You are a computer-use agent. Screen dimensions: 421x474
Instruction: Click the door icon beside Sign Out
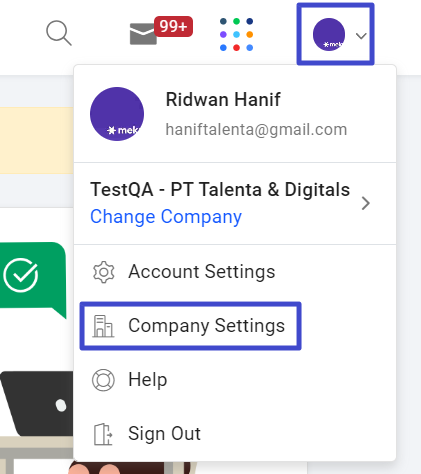(103, 434)
